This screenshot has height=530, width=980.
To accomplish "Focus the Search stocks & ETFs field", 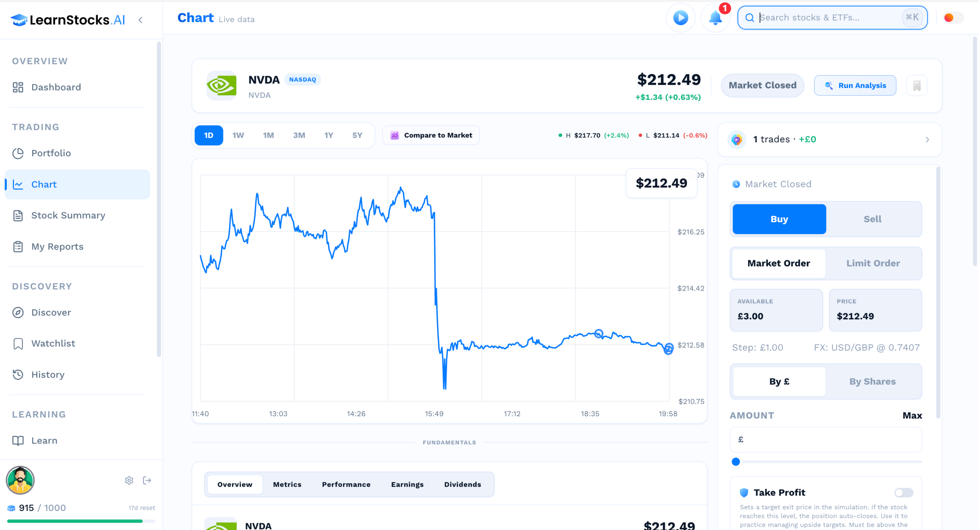I will click(832, 17).
